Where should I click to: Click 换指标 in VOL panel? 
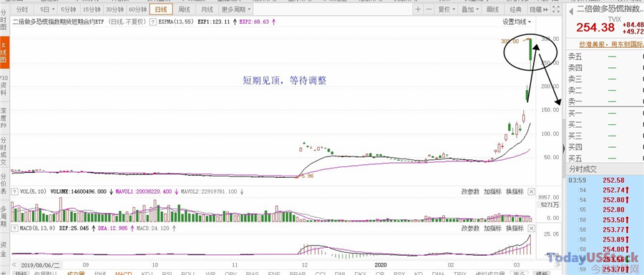pyautogui.click(x=514, y=192)
